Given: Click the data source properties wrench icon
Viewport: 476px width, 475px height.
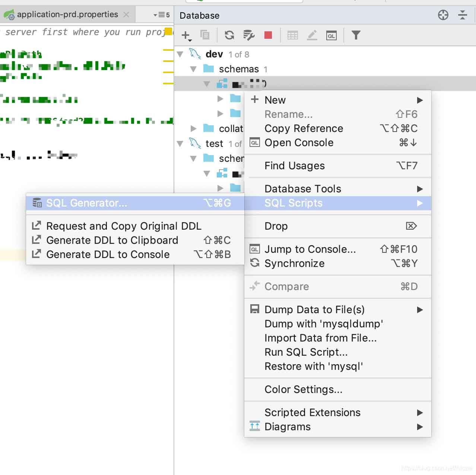Looking at the screenshot, I should coord(248,35).
